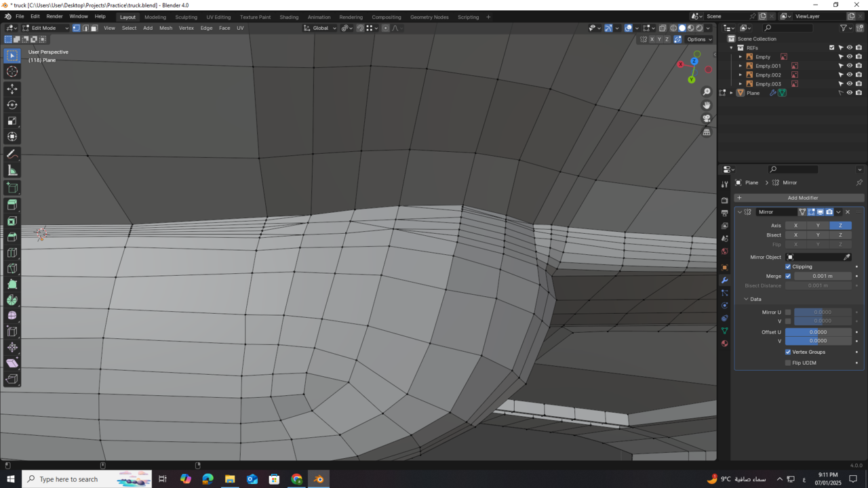Expand the Plane object tree item
Screen dimensions: 868x488
point(731,93)
